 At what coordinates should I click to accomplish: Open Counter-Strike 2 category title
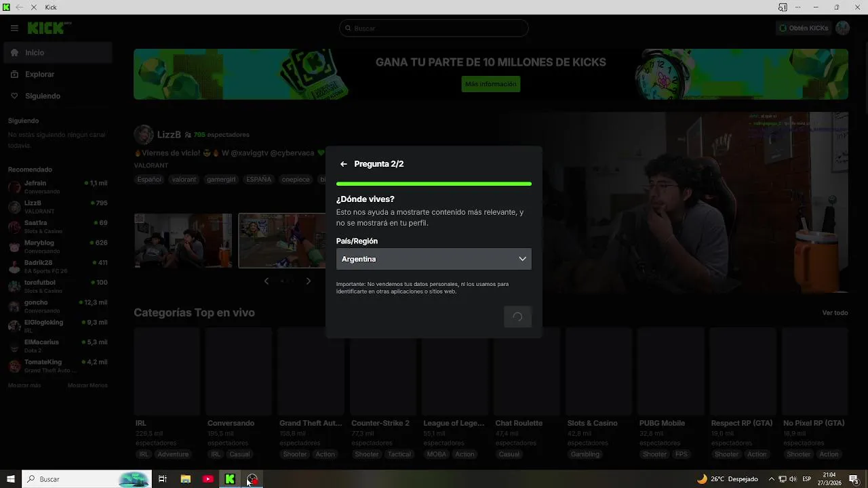click(380, 423)
